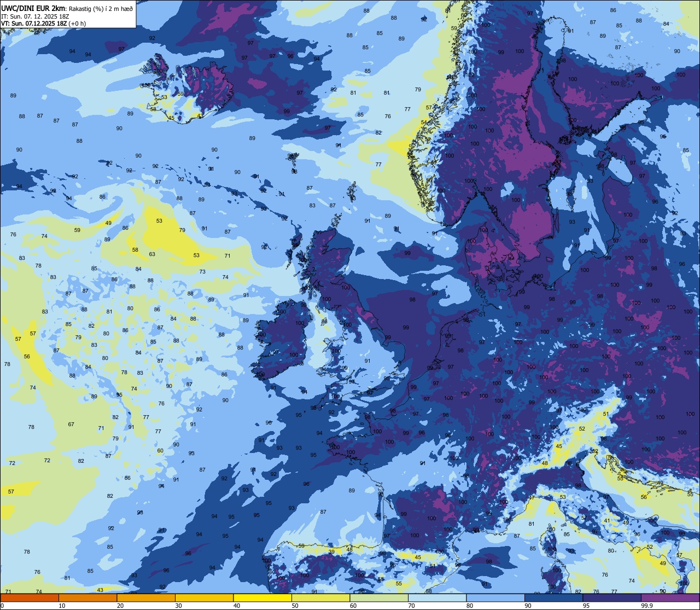This screenshot has width=700, height=610.
Task: Click the light blue 80–90 legend swatch
Action: coord(495,597)
